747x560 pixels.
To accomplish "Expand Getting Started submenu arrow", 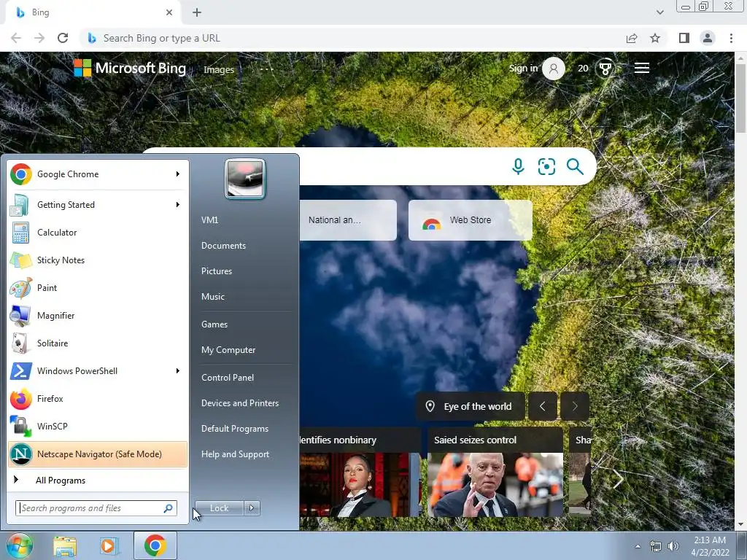I will (x=178, y=205).
